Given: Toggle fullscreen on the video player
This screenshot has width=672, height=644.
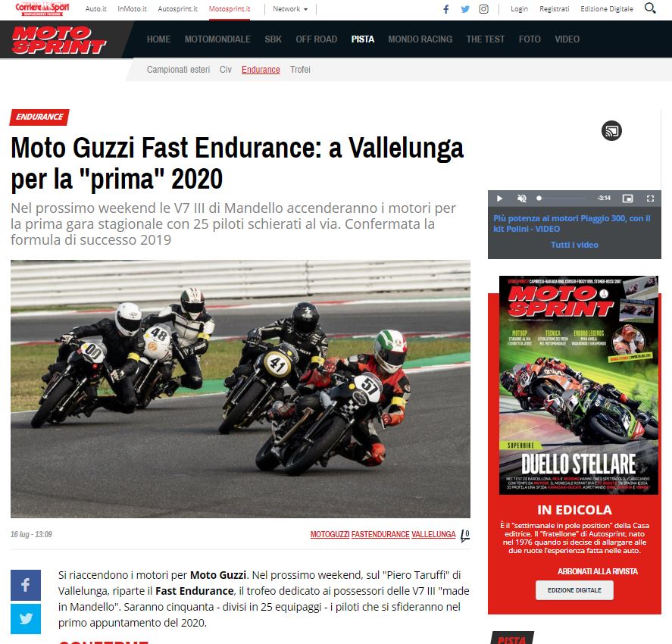Looking at the screenshot, I should tap(650, 199).
